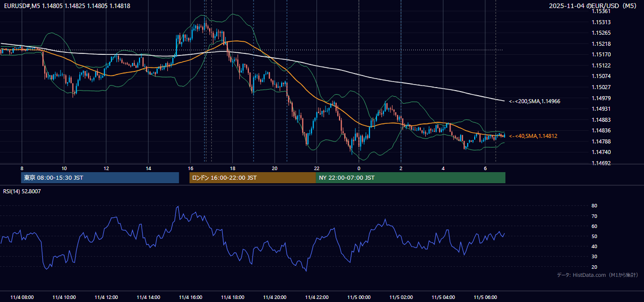Click the 11/4 18:00 date label
The height and width of the screenshot is (302, 644).
(232, 297)
